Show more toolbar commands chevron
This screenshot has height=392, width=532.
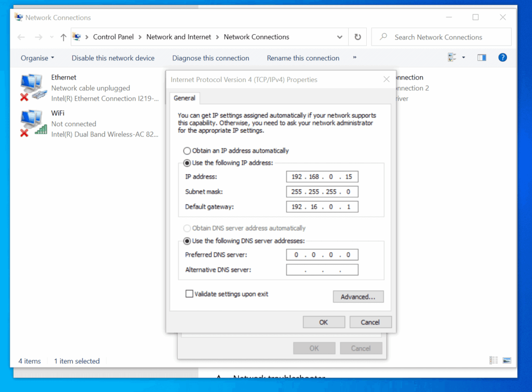click(354, 57)
